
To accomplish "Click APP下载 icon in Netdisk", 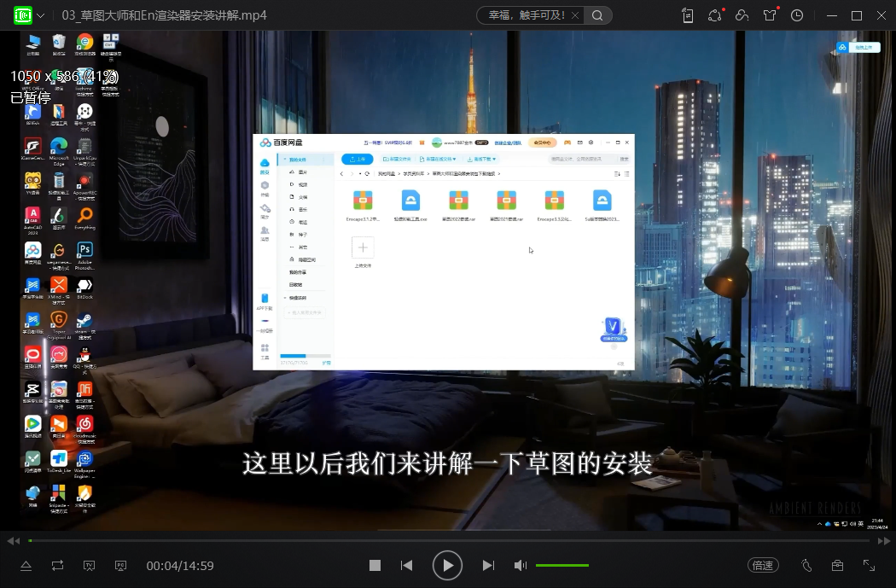I will 265,302.
